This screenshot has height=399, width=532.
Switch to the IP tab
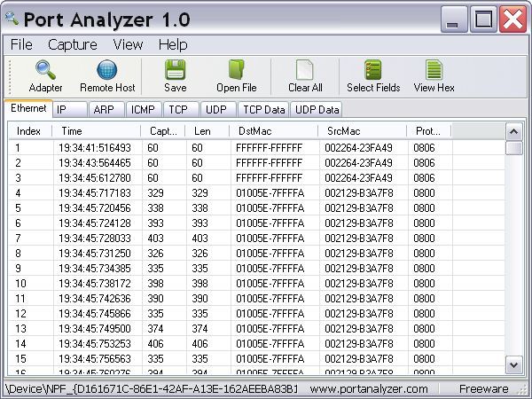click(x=70, y=110)
